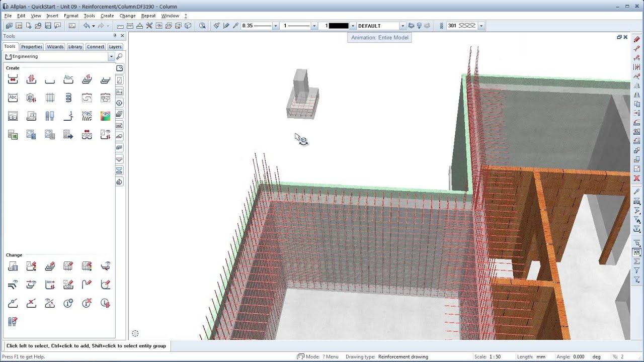Open the 3D box view icon in the toolbar
Screen dimensions: 644x362
point(188,26)
